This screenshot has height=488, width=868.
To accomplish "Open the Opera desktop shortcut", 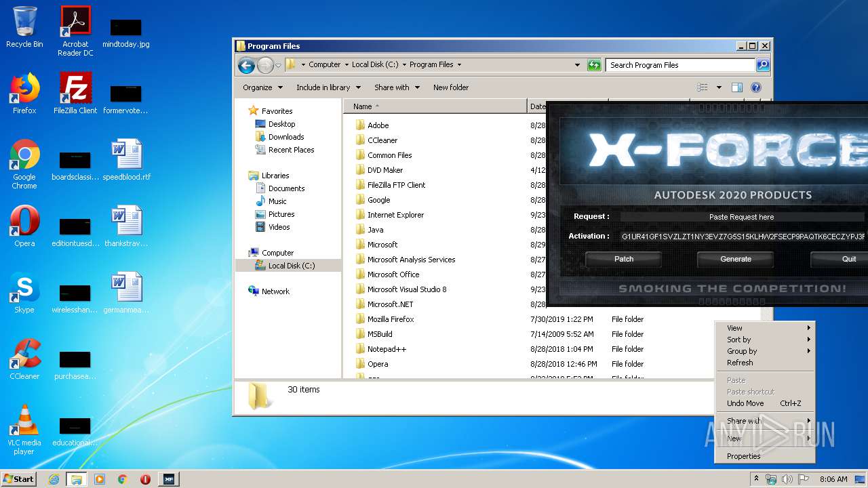I will 24,226.
